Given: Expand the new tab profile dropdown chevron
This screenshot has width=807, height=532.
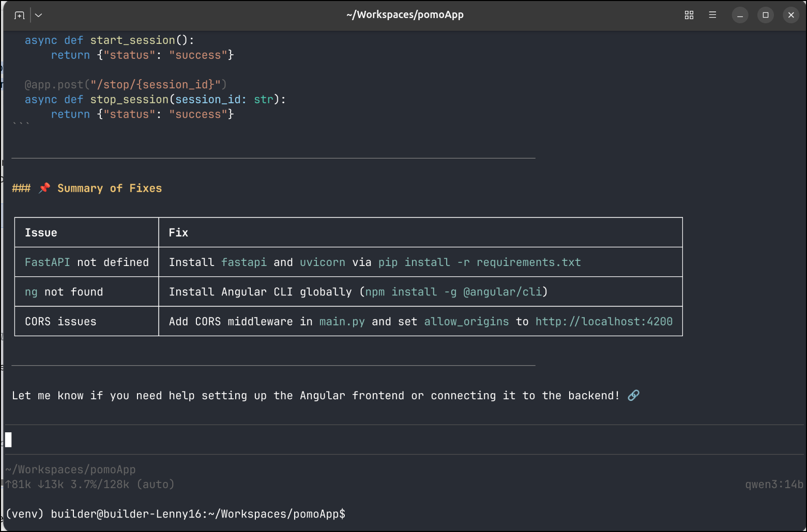Looking at the screenshot, I should pos(39,15).
